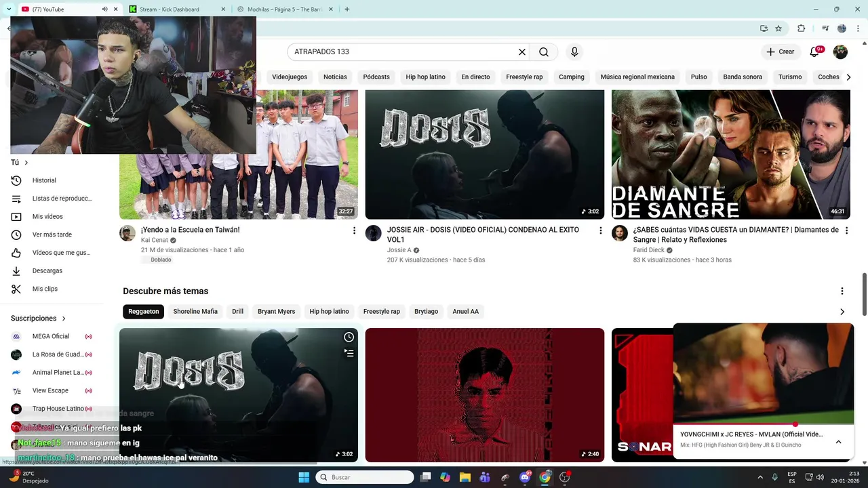Start voice search with the microphone icon
This screenshot has height=488, width=868.
click(574, 52)
